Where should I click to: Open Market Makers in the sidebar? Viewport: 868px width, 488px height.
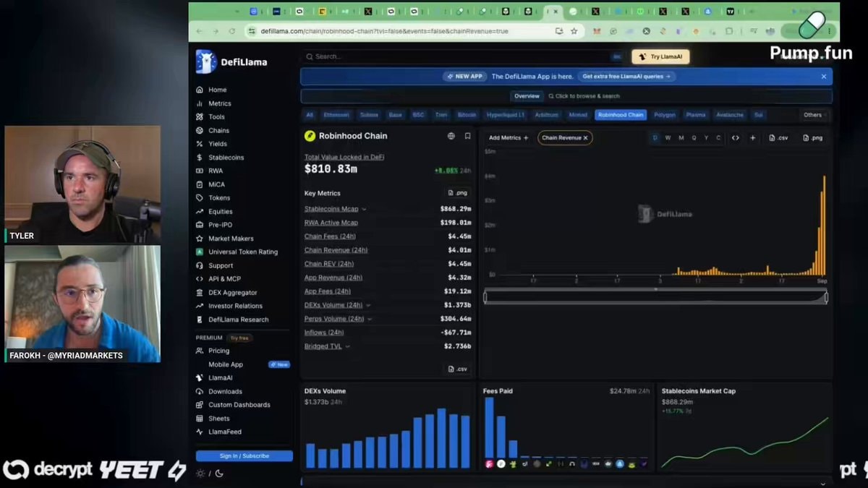click(231, 239)
